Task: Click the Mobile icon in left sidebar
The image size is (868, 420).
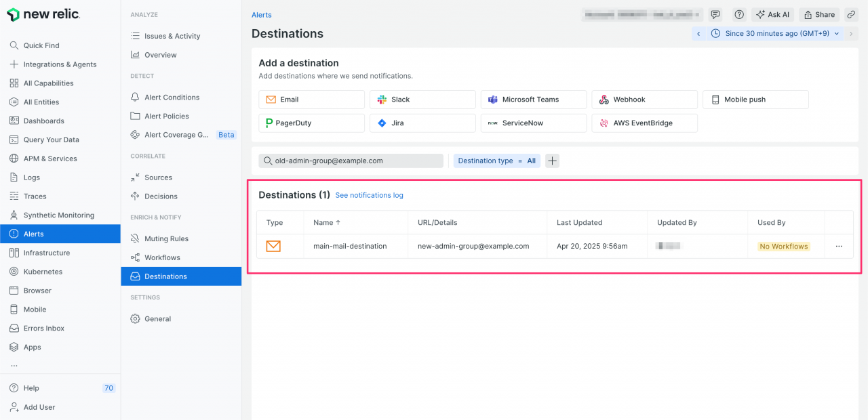Action: click(x=14, y=310)
